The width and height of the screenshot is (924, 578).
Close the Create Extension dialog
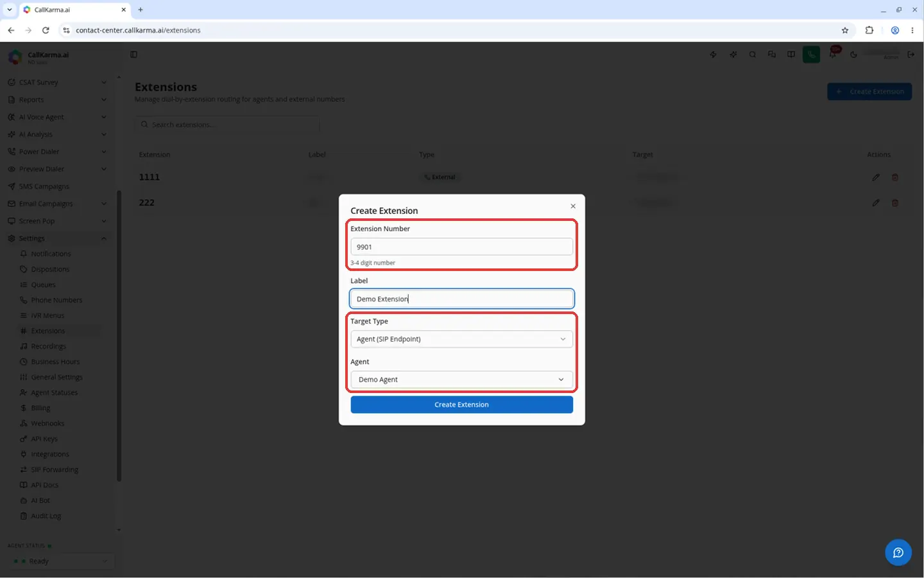(573, 206)
